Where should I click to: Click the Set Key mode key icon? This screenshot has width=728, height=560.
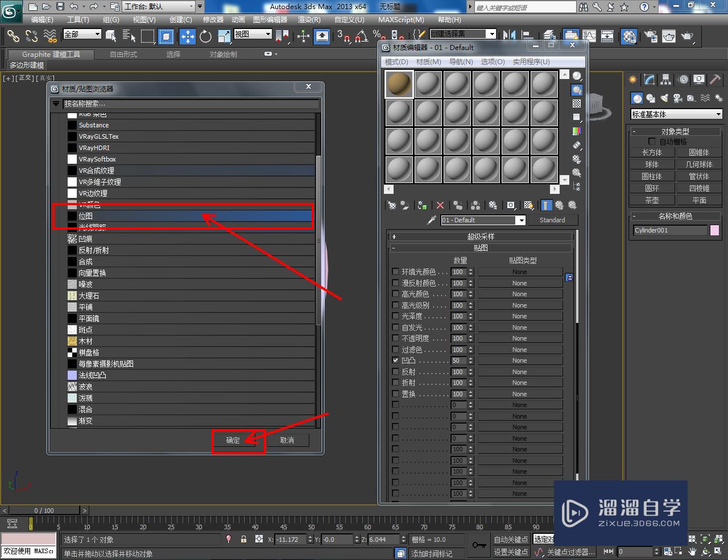click(x=479, y=545)
